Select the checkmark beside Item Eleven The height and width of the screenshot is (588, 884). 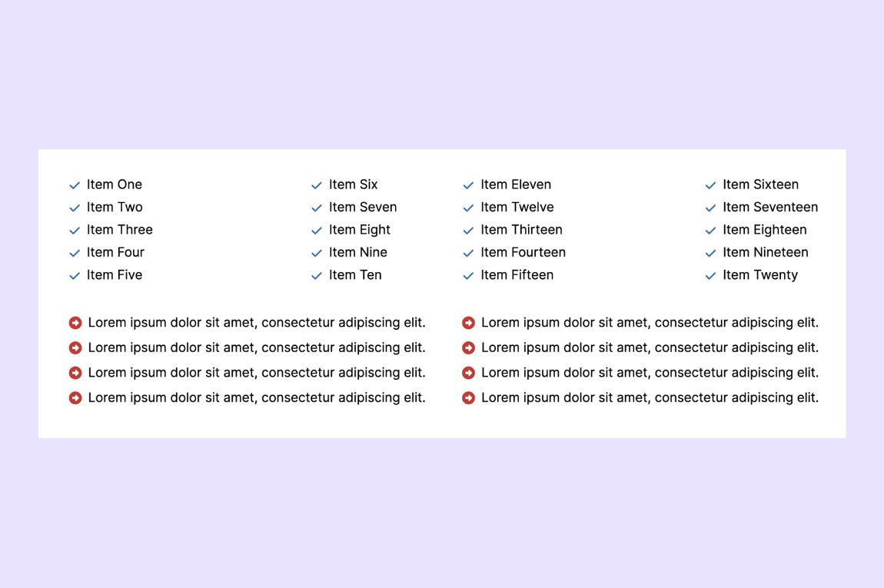[468, 184]
